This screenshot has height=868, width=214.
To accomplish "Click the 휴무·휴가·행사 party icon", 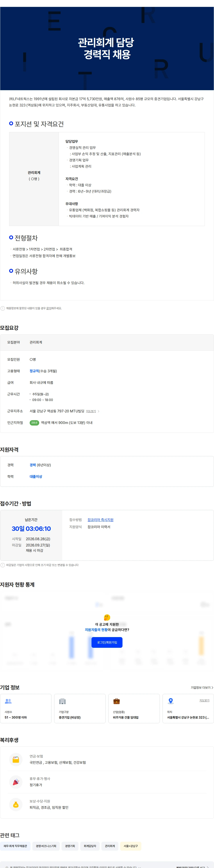I will (16, 782).
